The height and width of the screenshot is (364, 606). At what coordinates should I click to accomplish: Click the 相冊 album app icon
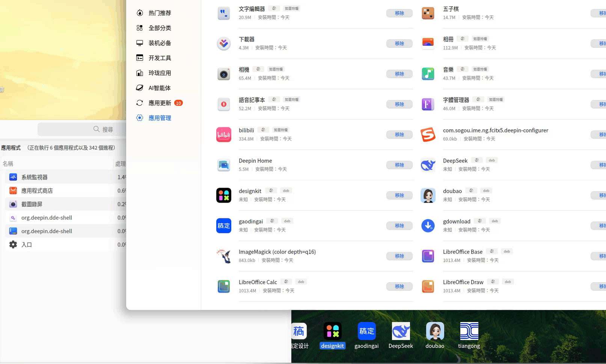click(428, 44)
